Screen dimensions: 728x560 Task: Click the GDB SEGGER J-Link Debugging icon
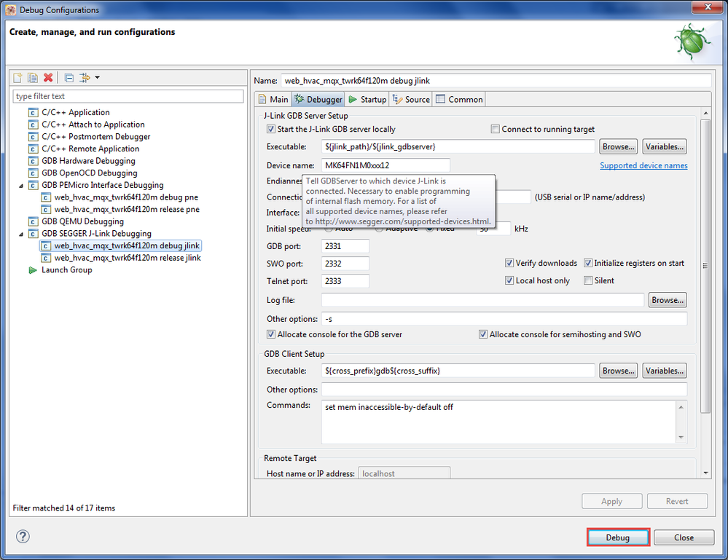pos(33,233)
